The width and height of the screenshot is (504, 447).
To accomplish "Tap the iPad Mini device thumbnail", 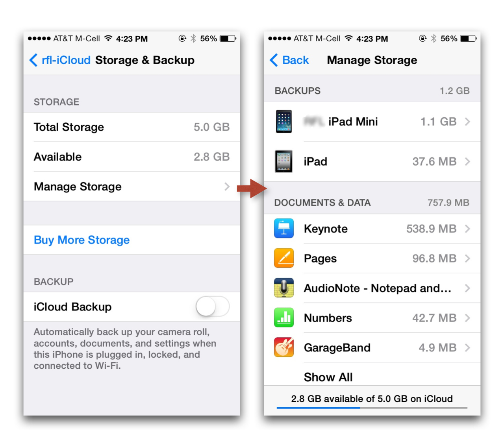I will click(283, 122).
